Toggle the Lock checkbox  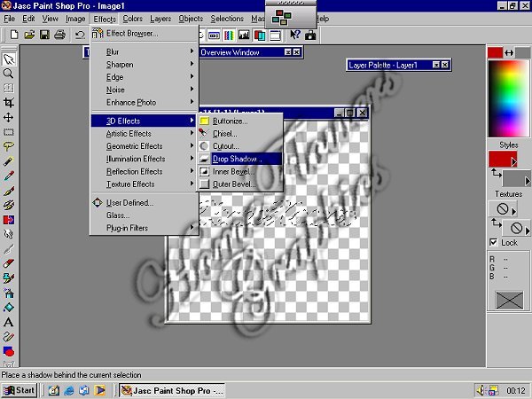(x=494, y=242)
